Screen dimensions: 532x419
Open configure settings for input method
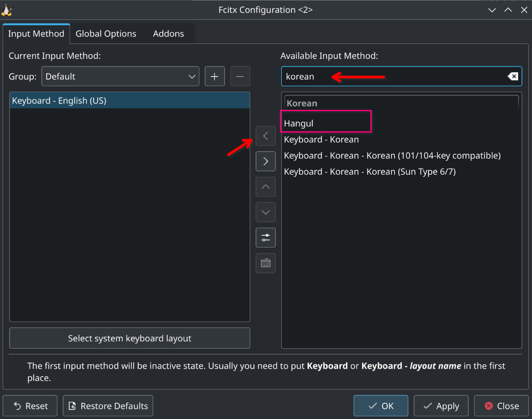tap(266, 237)
